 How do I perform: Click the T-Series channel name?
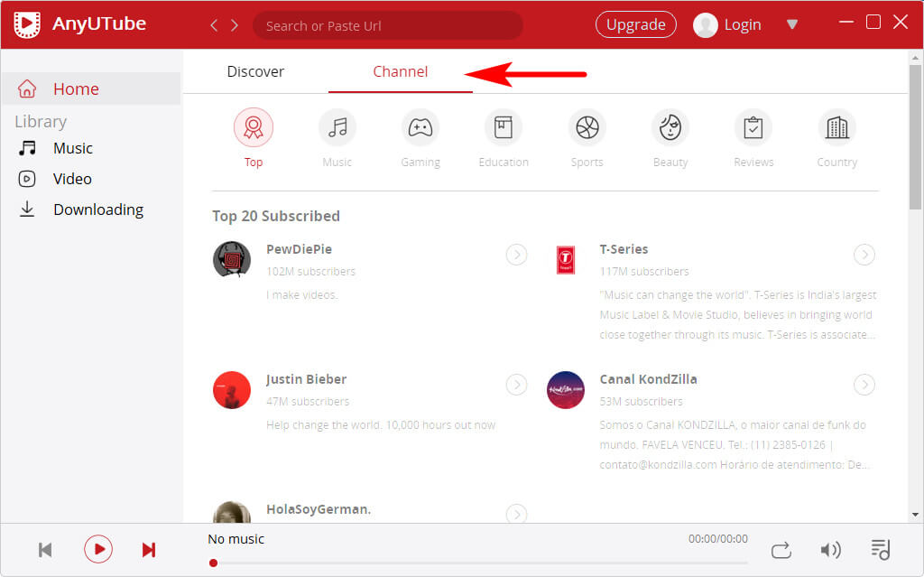click(624, 249)
